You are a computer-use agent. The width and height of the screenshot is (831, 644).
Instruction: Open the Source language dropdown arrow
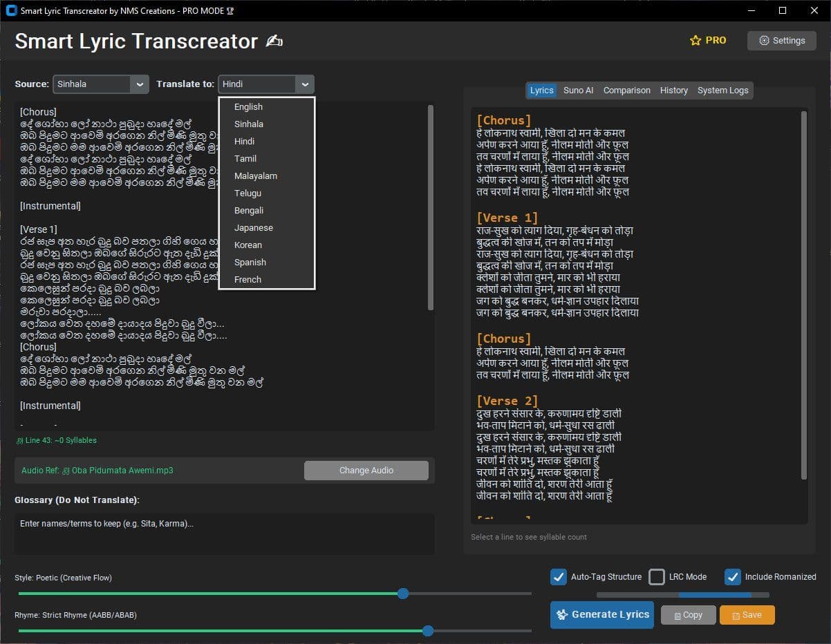(140, 84)
